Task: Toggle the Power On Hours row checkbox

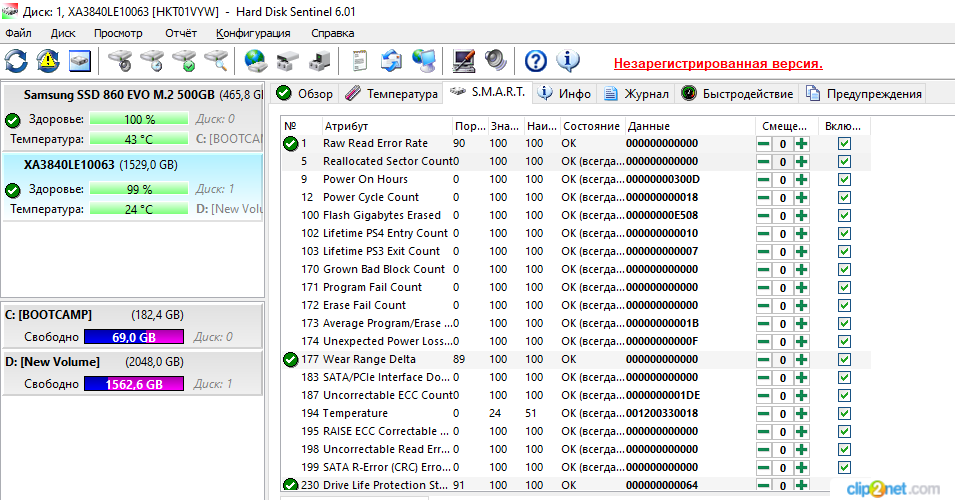Action: (x=844, y=180)
